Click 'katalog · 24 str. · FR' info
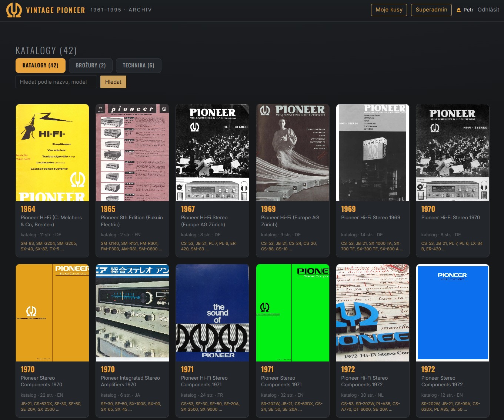This screenshot has width=504, height=420. point(202,395)
